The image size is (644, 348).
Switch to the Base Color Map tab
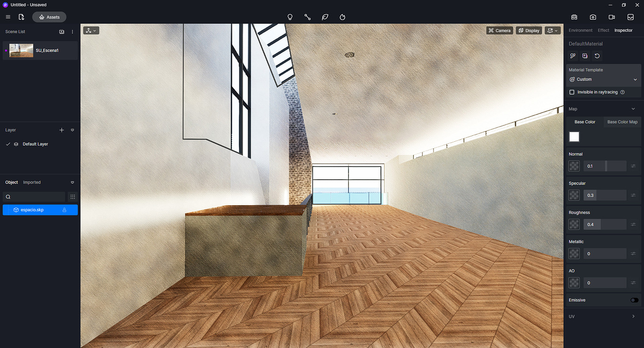[622, 122]
